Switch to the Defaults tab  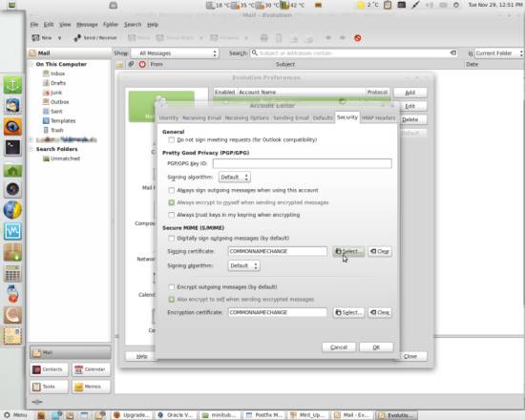point(323,118)
